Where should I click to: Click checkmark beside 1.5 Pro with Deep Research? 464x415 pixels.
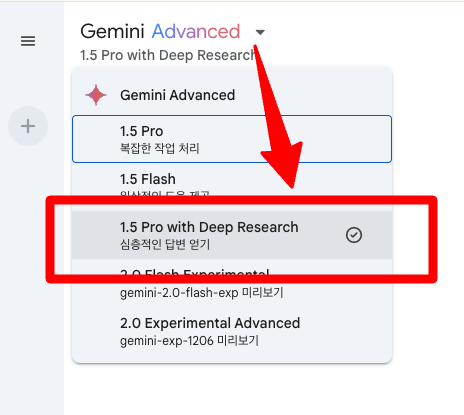pyautogui.click(x=354, y=235)
